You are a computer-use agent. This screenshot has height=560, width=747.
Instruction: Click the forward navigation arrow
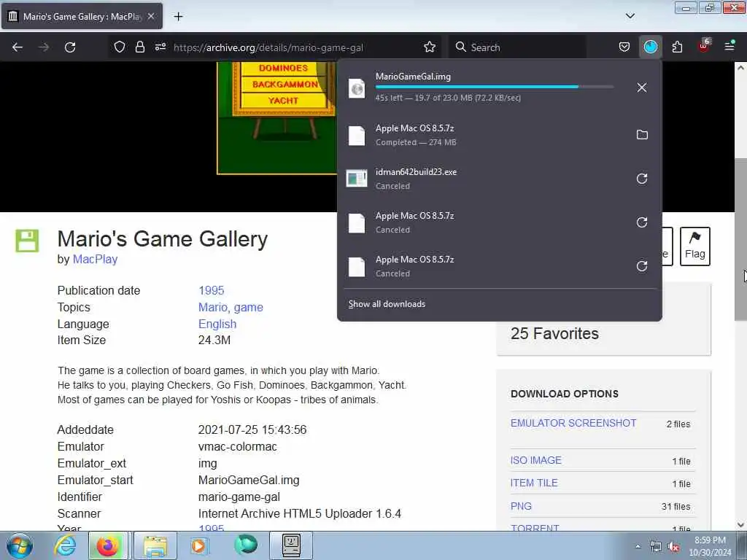coord(43,47)
